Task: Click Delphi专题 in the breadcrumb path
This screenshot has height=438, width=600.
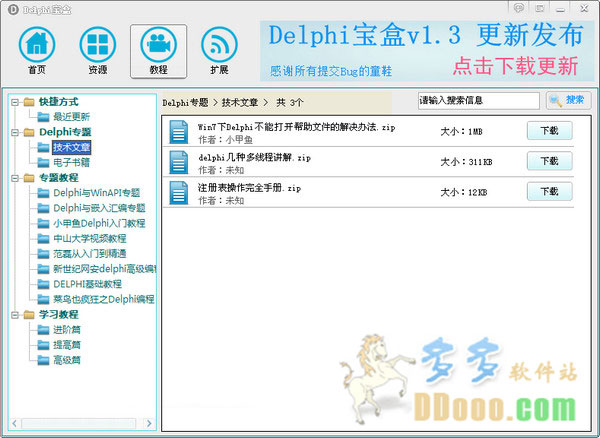Action: click(185, 103)
